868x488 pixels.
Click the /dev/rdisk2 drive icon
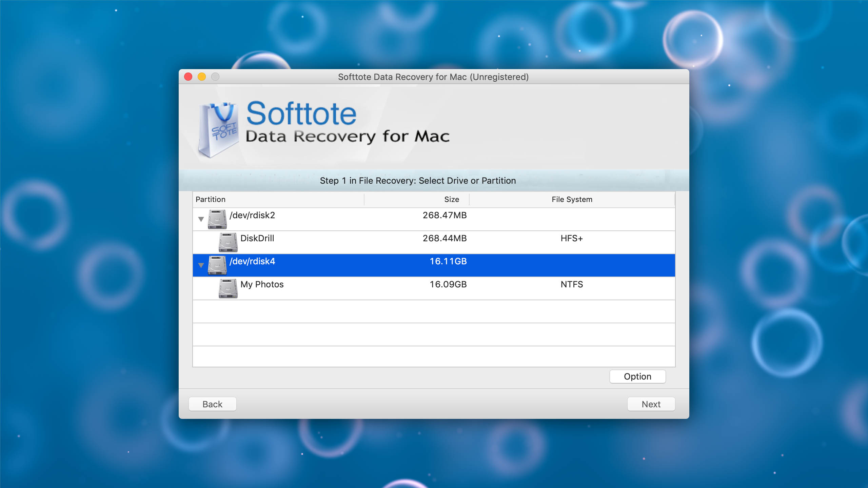pyautogui.click(x=217, y=219)
